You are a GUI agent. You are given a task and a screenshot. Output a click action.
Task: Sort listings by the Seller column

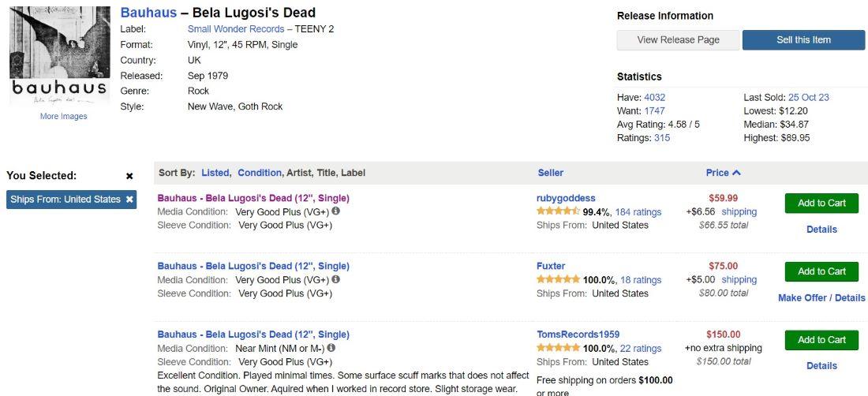(x=550, y=173)
